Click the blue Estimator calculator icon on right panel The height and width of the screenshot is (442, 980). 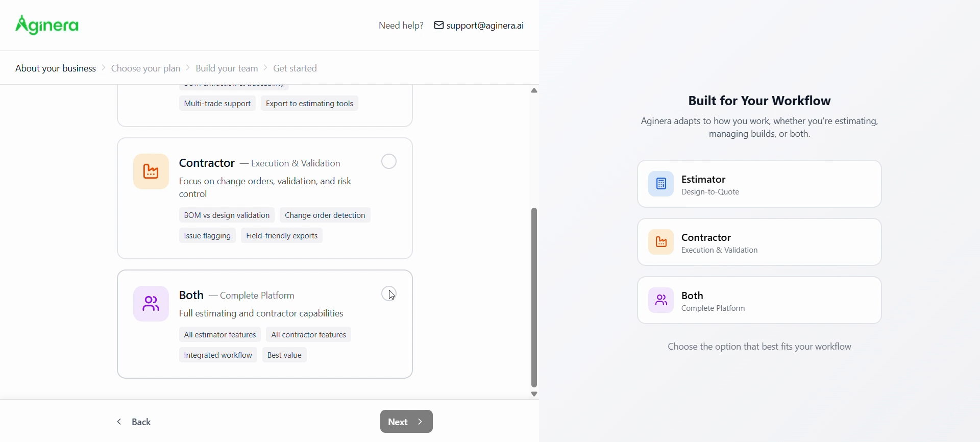tap(661, 184)
